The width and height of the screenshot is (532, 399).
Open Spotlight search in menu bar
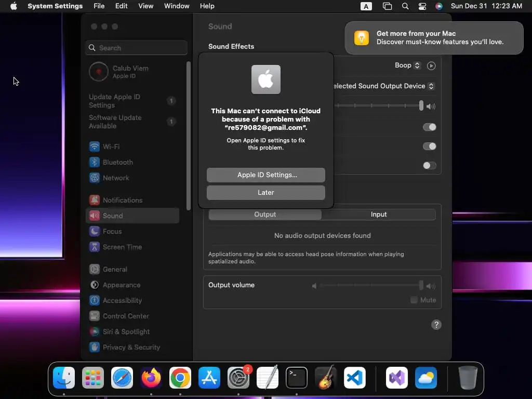click(405, 6)
